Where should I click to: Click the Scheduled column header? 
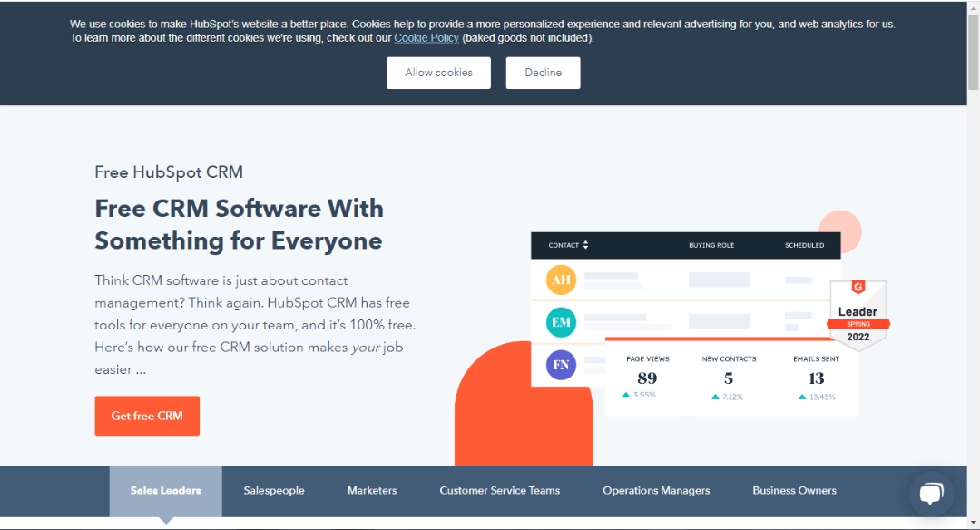[804, 245]
